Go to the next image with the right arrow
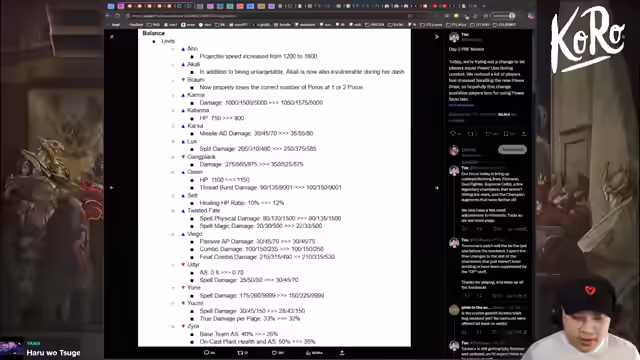Screen dimensions: 640x360 tap(437, 188)
